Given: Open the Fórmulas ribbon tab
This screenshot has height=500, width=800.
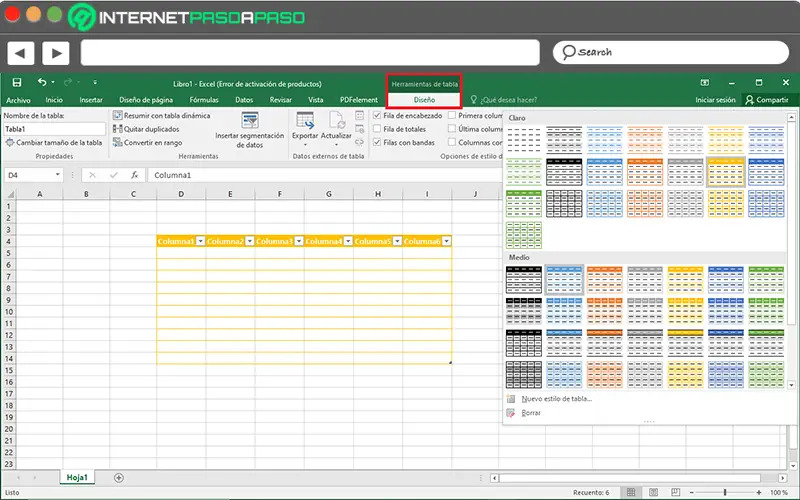Looking at the screenshot, I should click(204, 100).
